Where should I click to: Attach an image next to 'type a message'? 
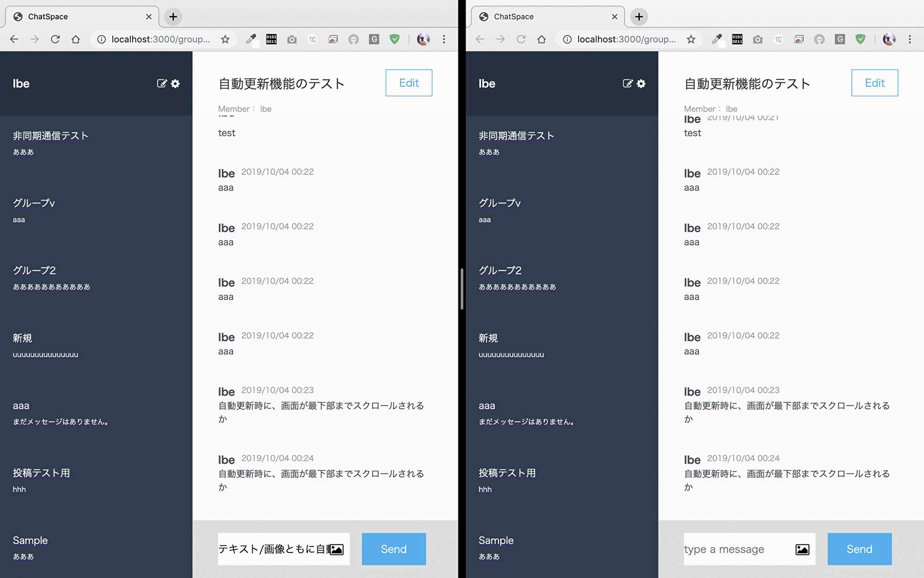pyautogui.click(x=803, y=549)
